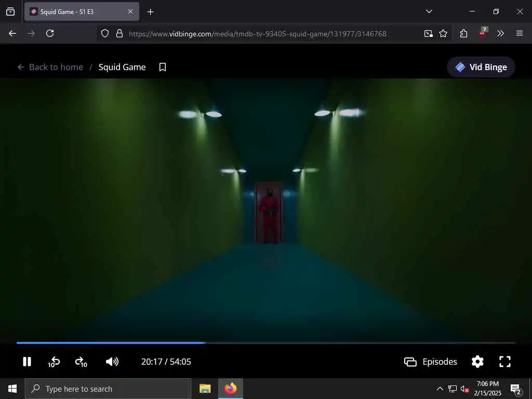Click the muted speaker tray icon

(x=465, y=389)
